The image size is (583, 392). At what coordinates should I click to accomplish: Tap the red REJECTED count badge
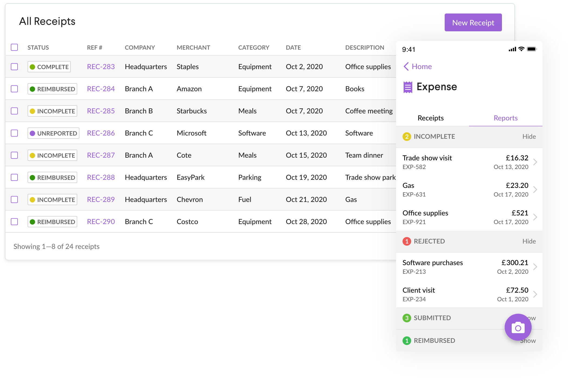coord(407,241)
